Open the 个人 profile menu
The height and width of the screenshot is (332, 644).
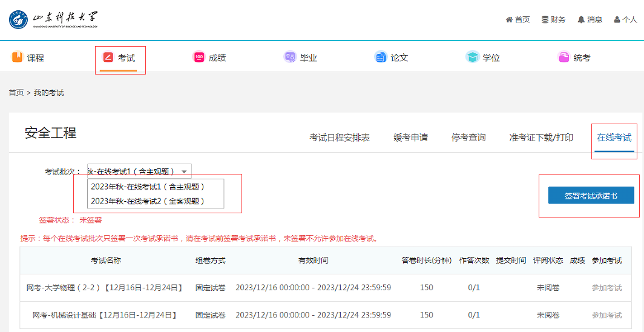coord(625,19)
